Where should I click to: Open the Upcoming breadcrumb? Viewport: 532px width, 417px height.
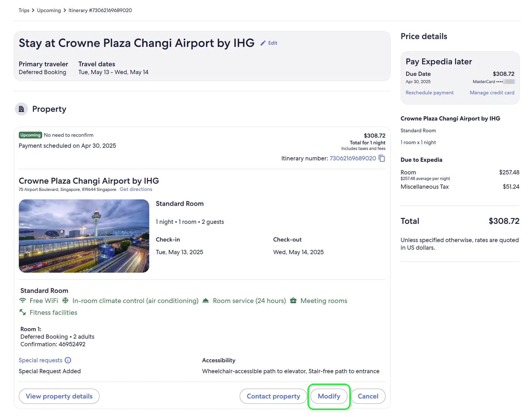[49, 10]
